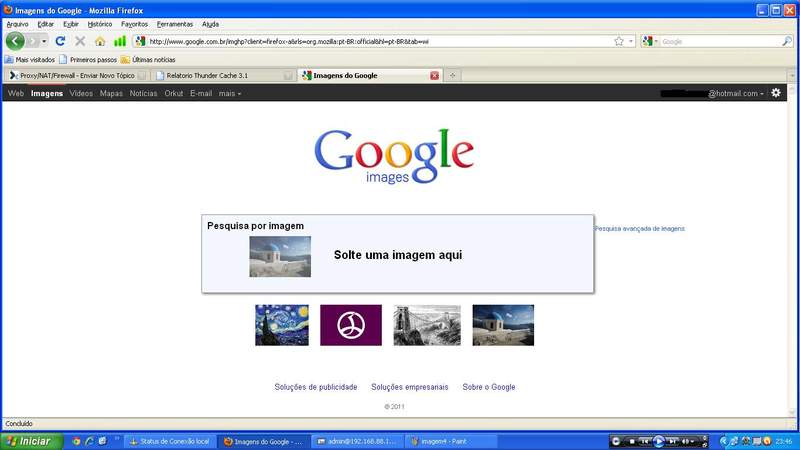
Task: Go back with the green Back arrow
Action: coord(15,41)
